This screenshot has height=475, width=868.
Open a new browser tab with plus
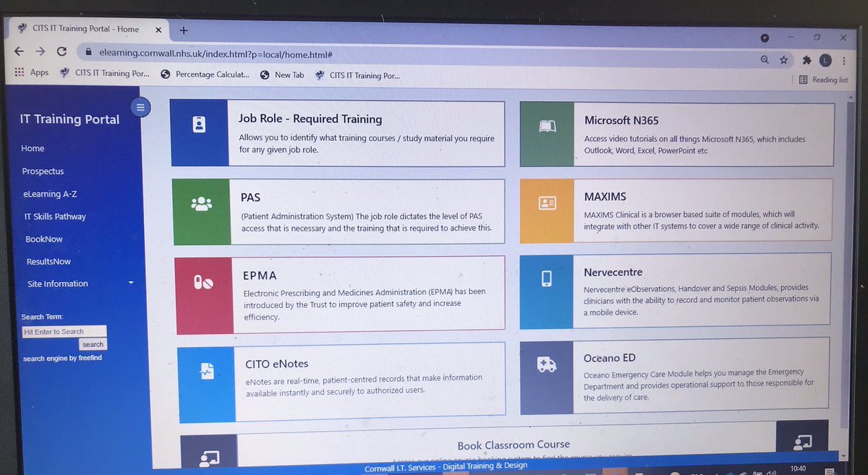coord(184,30)
